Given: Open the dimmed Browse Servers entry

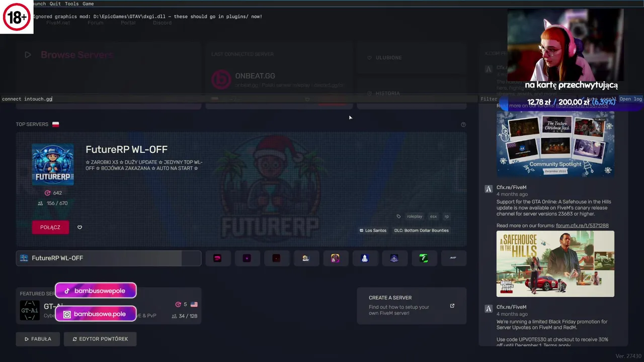Looking at the screenshot, I should coord(76,55).
